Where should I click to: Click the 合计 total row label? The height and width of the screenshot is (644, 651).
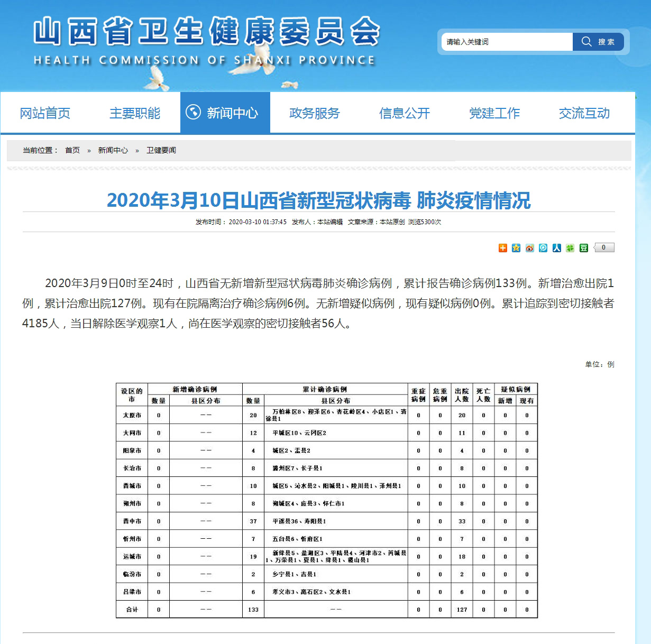(x=132, y=610)
